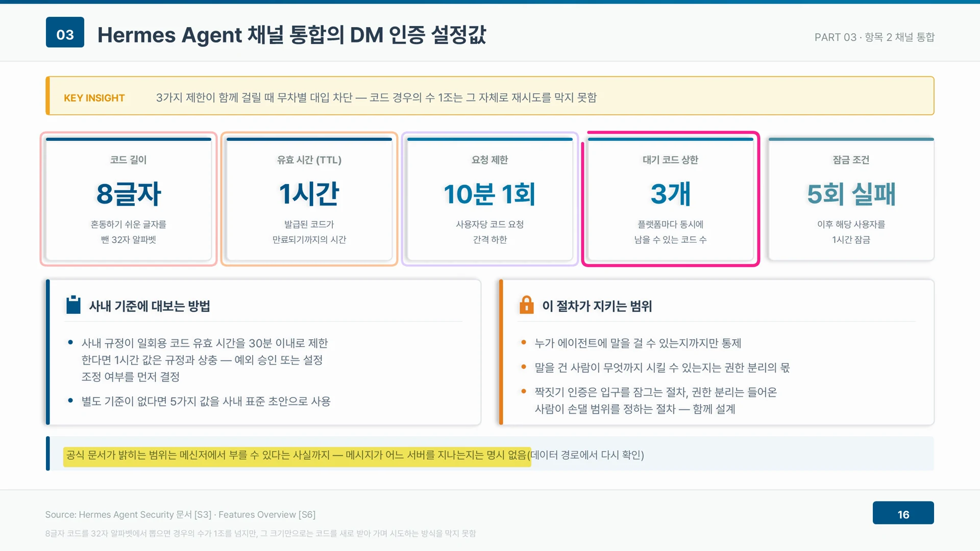Click the 3개 value
Screen dimensions: 980x551
coord(671,194)
